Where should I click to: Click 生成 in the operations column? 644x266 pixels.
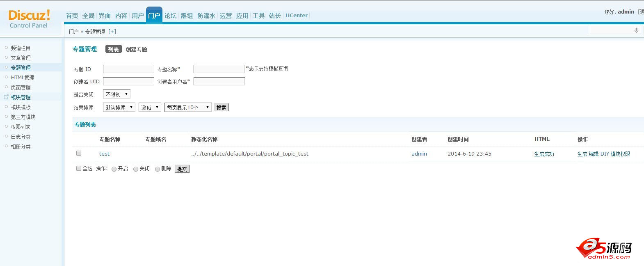pyautogui.click(x=582, y=154)
